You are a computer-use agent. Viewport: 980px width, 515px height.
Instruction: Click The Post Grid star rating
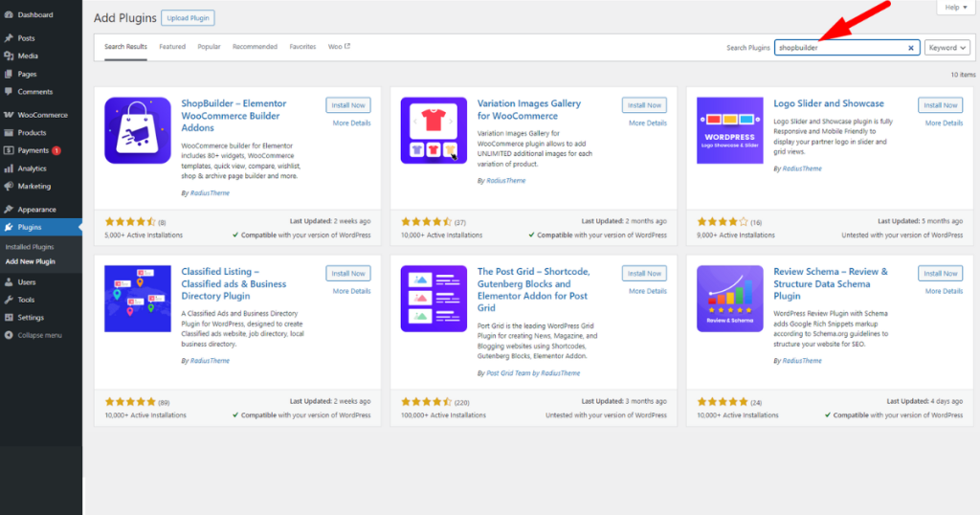point(426,402)
